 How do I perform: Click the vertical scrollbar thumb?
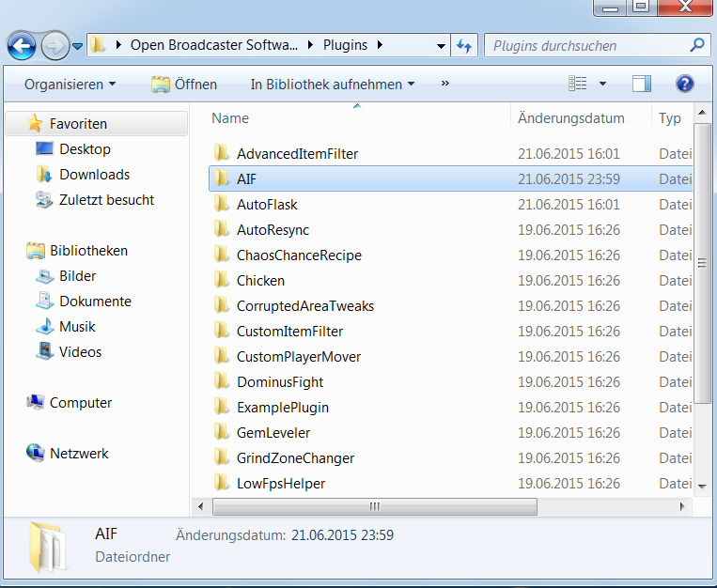coord(702,263)
